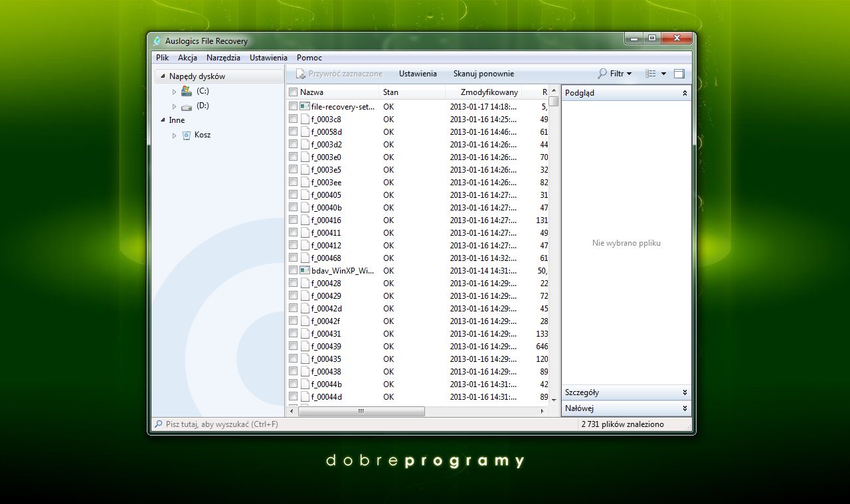The height and width of the screenshot is (504, 850).
Task: Open the Plik menu
Action: point(163,58)
